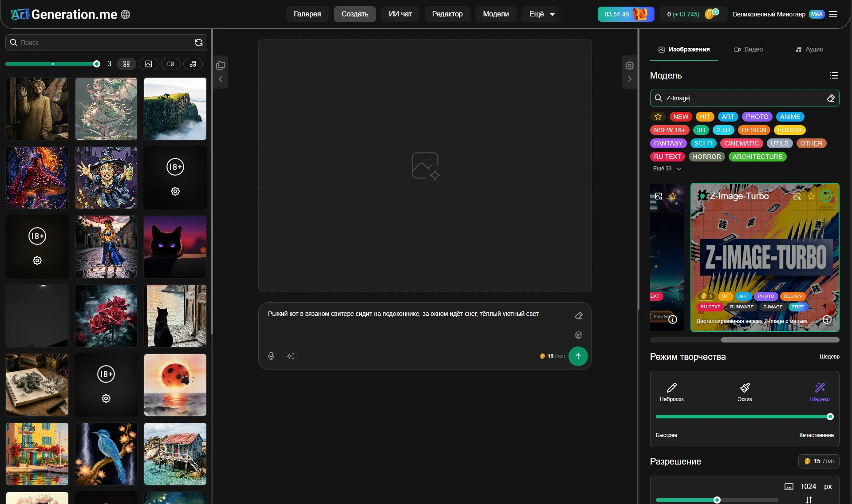The image size is (852, 504).
Task: Collapse the left gallery panel arrow
Action: (x=221, y=79)
